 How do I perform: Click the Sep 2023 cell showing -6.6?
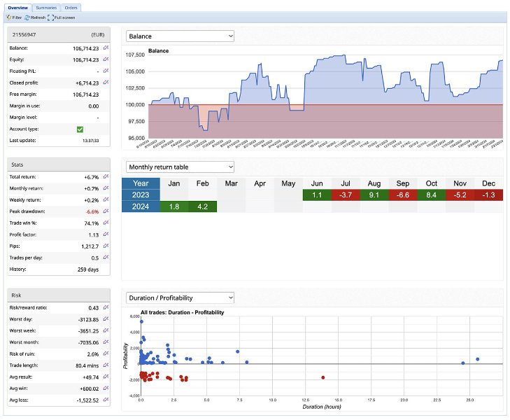[x=403, y=195]
